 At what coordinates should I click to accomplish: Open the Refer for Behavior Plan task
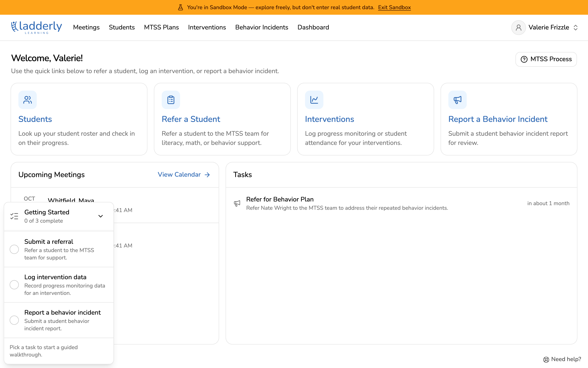(x=401, y=203)
